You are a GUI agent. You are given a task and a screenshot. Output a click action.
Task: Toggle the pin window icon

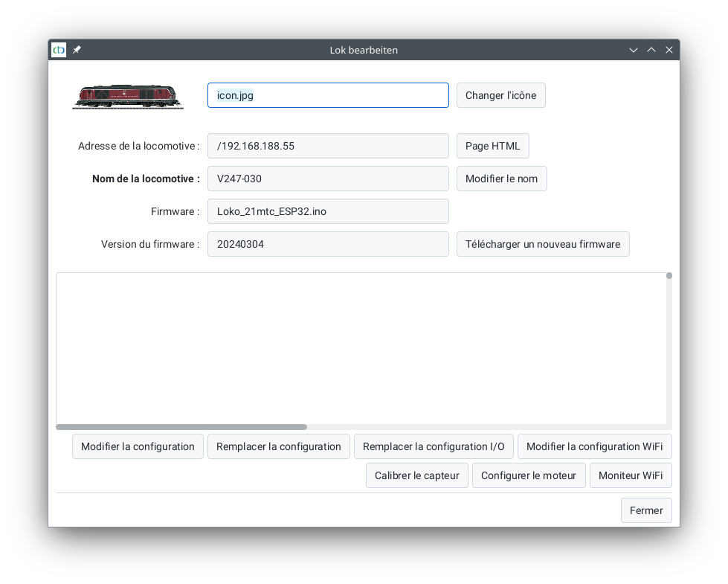[x=77, y=50]
